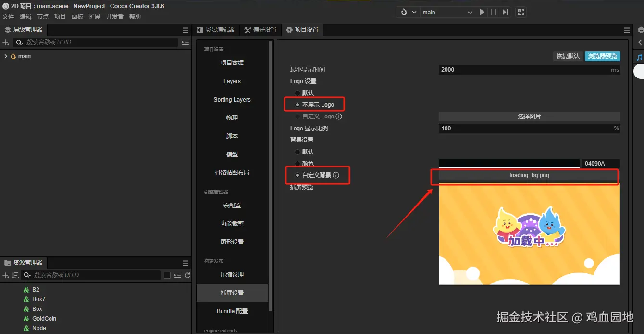Switch to the 场景编辑器 tab
The image size is (644, 334).
pos(215,30)
